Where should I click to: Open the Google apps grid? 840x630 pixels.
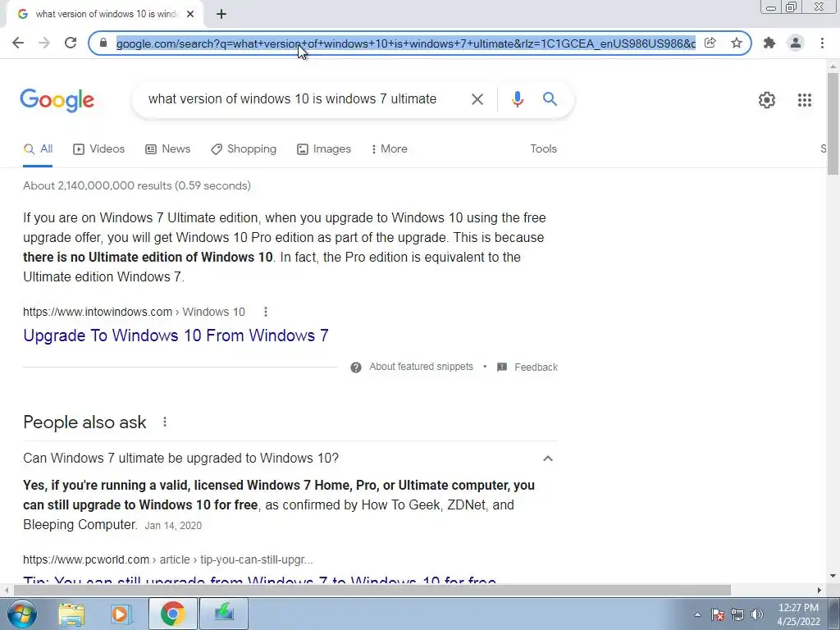pyautogui.click(x=804, y=99)
